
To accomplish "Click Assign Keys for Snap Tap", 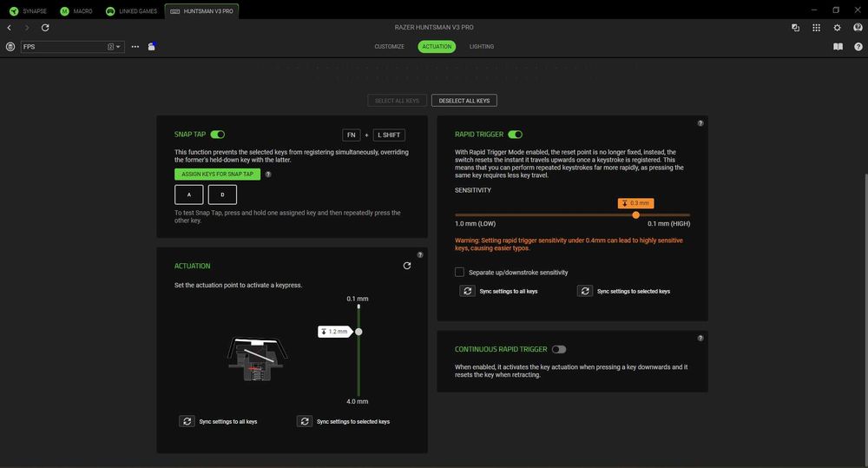I will click(218, 174).
